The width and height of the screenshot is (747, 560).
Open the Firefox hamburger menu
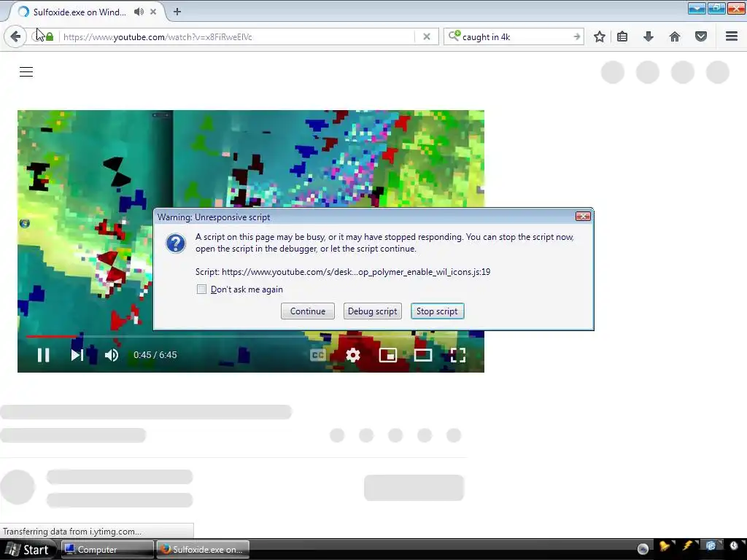tap(732, 36)
